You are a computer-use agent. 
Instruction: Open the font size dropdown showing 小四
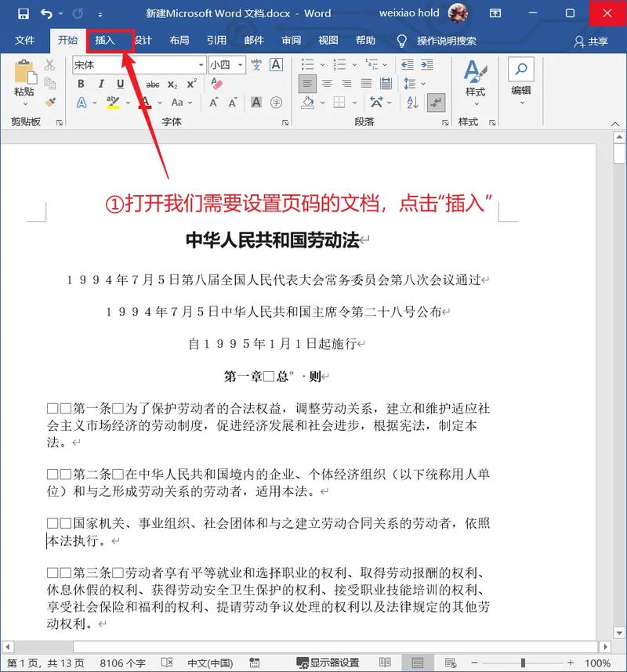[240, 64]
